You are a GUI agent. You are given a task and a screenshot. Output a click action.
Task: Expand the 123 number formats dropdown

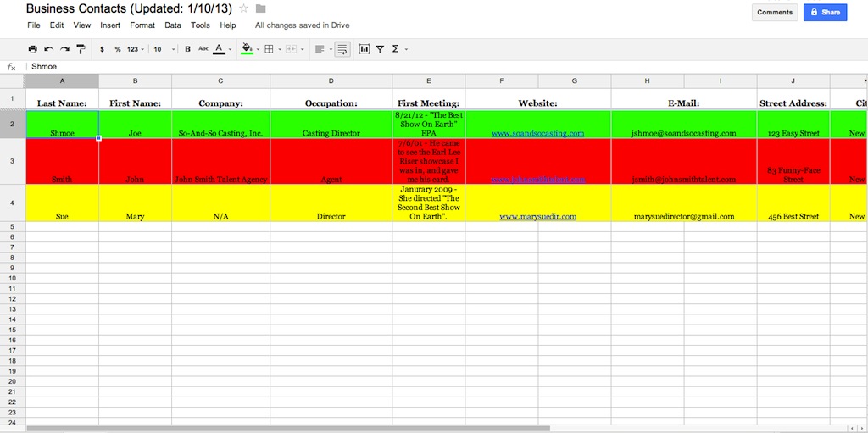(x=136, y=49)
